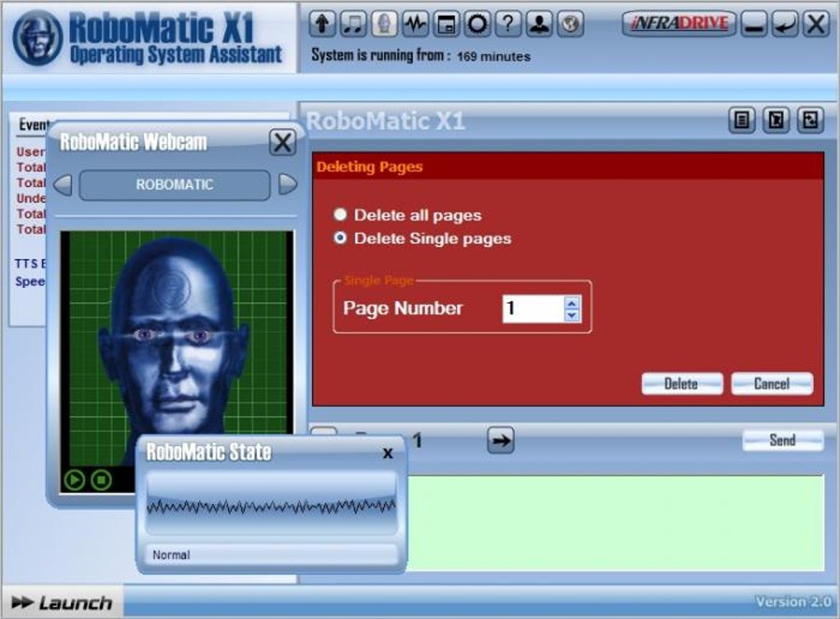Image resolution: width=840 pixels, height=619 pixels.
Task: Close the RoboMatic X1 application
Action: pos(816,24)
